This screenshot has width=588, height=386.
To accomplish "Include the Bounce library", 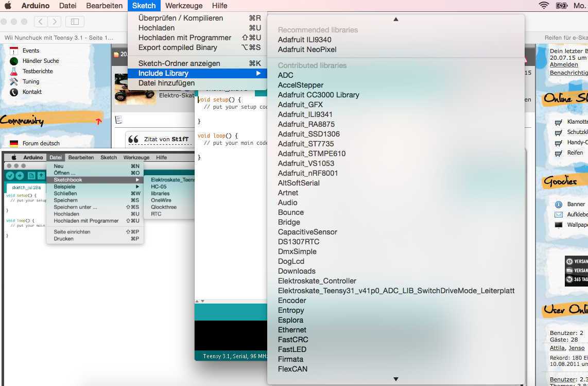I will [395, 212].
